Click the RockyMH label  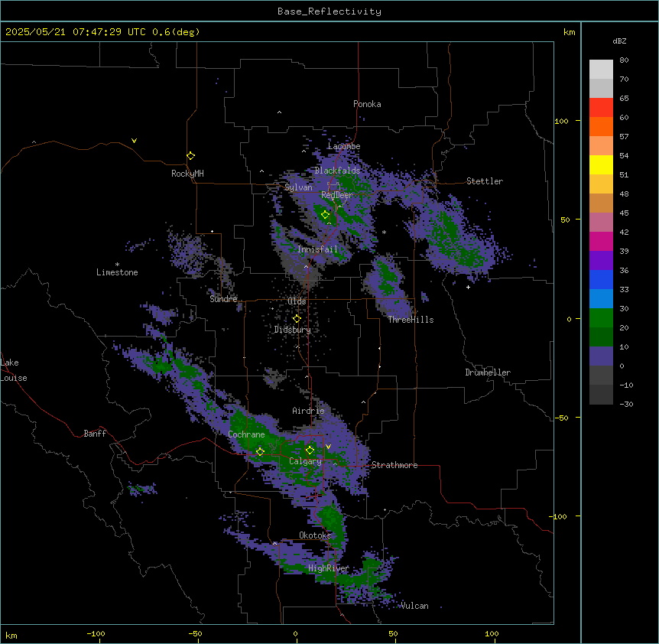(x=187, y=174)
